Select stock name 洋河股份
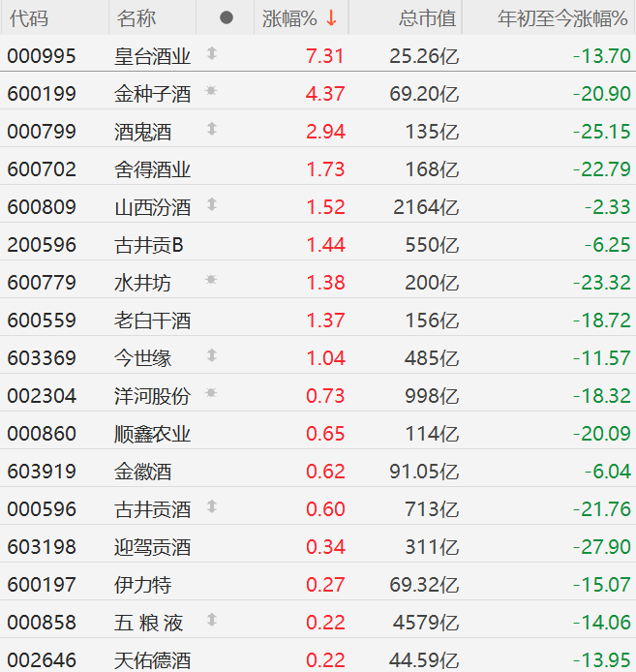This screenshot has width=636, height=672. coord(153,396)
